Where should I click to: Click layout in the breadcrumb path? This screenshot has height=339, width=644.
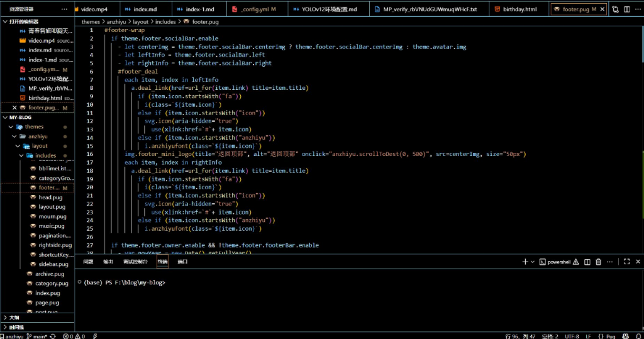tap(140, 21)
